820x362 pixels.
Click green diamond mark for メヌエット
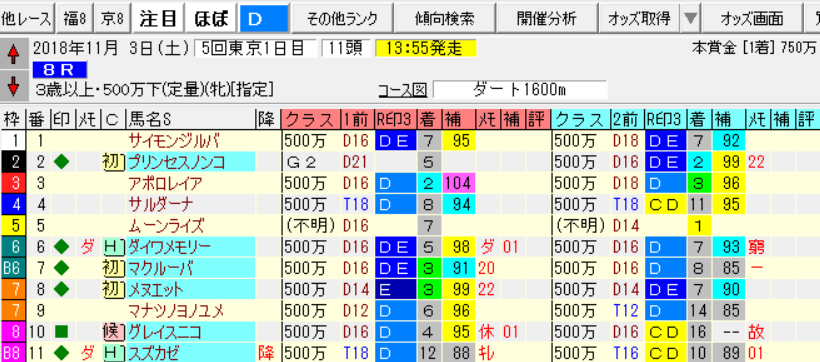coord(62,289)
